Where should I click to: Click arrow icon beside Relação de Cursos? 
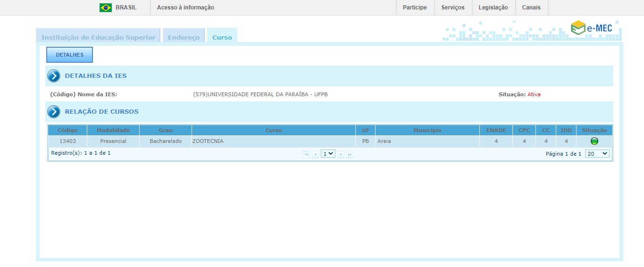[54, 112]
